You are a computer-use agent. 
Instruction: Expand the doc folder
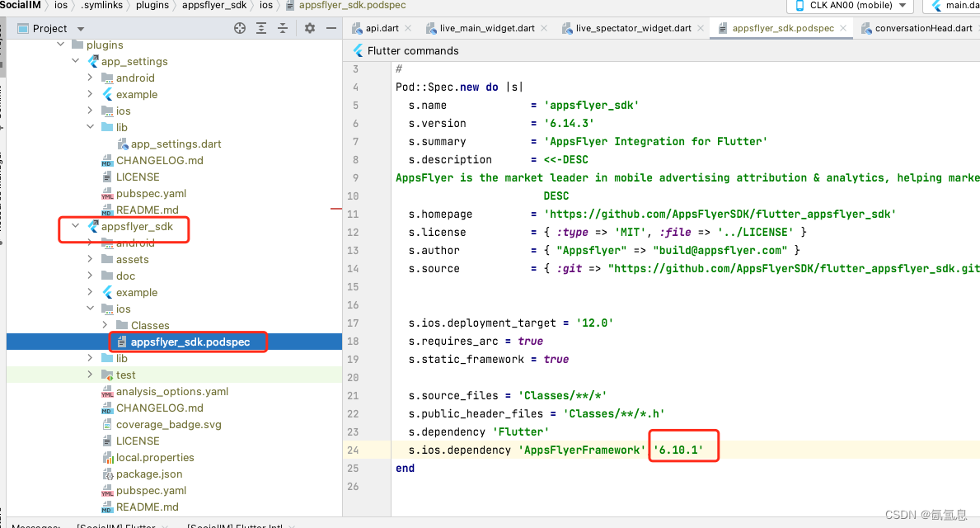click(x=90, y=276)
